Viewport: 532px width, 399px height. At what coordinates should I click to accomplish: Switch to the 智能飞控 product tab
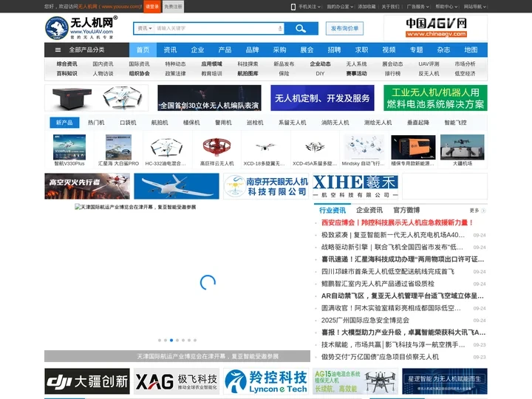pyautogui.click(x=456, y=123)
